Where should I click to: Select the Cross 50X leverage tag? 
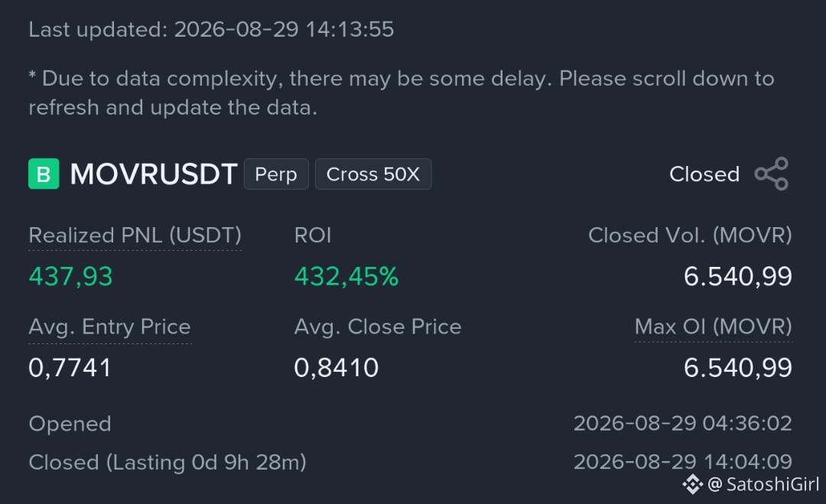[373, 174]
